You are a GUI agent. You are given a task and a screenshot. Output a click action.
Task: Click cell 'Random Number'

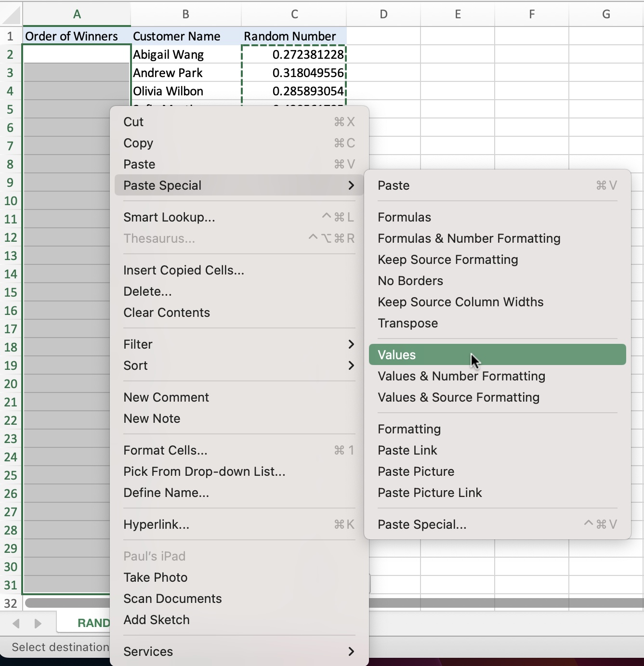(x=294, y=36)
